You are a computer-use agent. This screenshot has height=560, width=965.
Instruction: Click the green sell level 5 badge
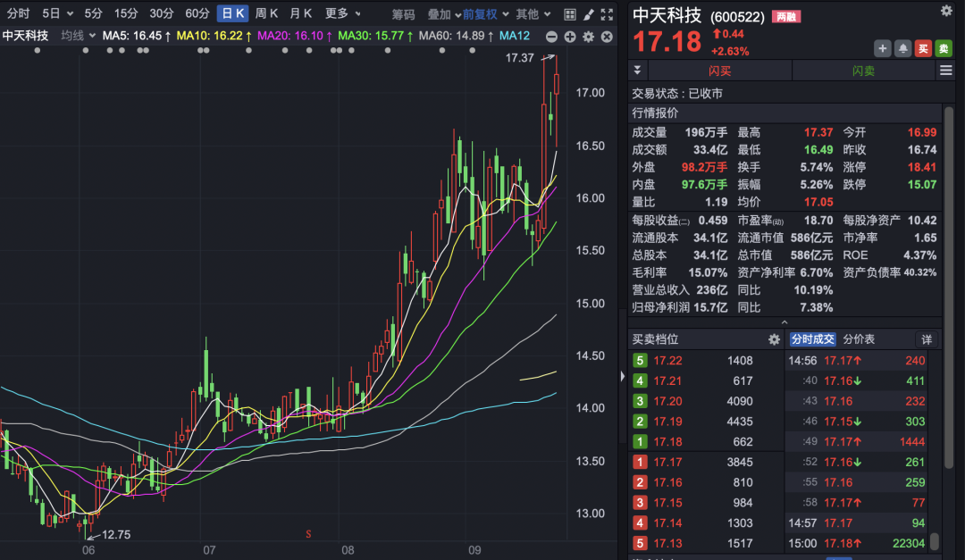640,361
